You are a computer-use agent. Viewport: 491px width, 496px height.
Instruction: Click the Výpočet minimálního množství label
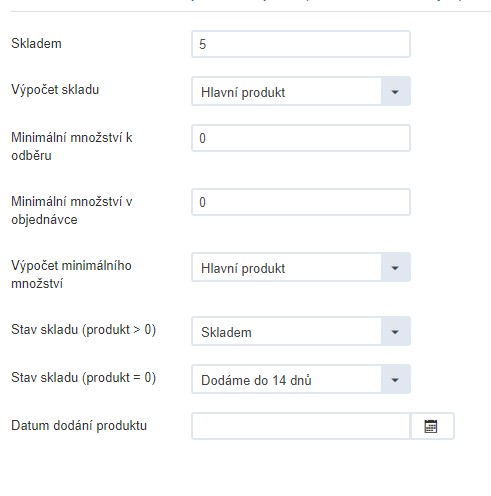click(x=71, y=274)
